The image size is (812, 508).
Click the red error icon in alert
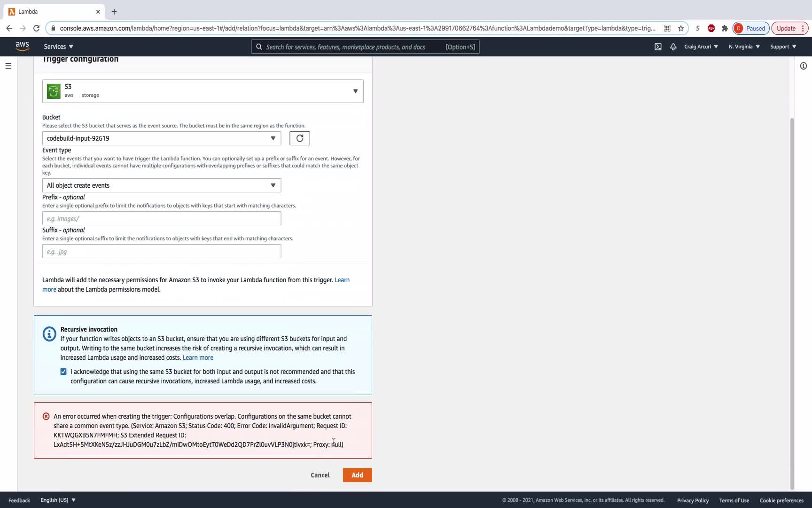click(x=46, y=416)
